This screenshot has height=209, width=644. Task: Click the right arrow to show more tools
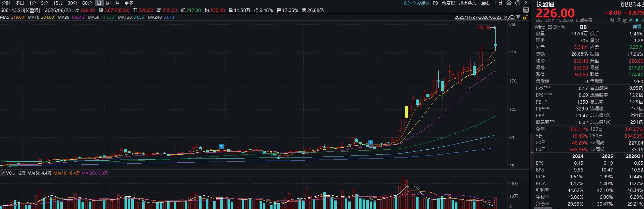coord(526,3)
